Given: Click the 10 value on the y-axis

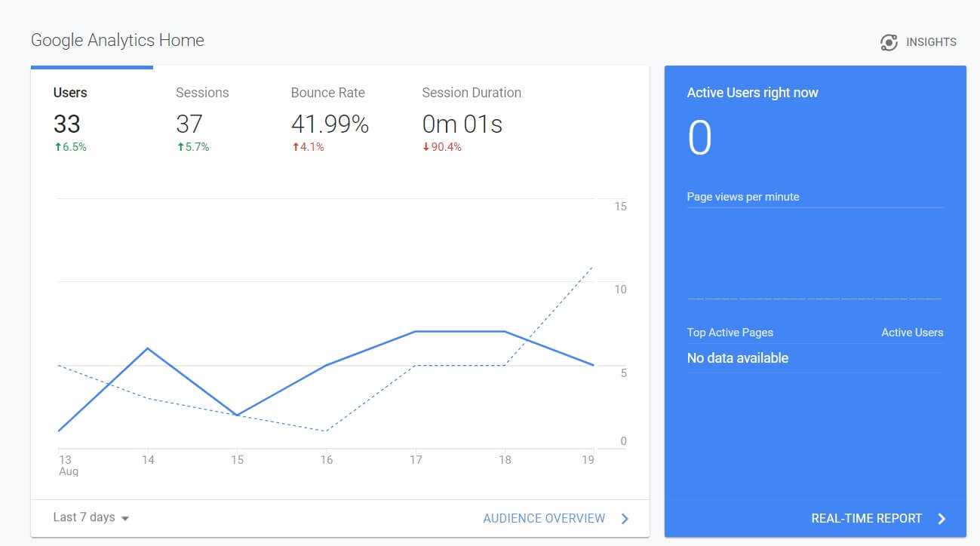Looking at the screenshot, I should (620, 290).
